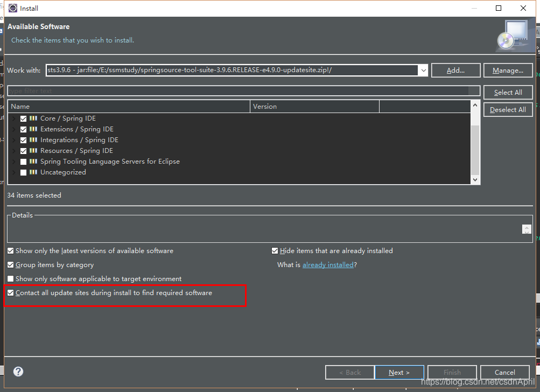Screen dimensions: 540x392
Task: Click the Uncategorized category icon
Action: [x=33, y=172]
